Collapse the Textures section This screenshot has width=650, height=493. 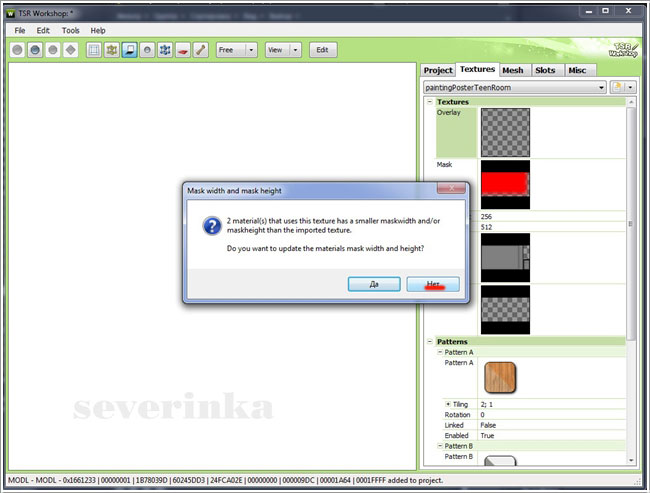coord(430,102)
